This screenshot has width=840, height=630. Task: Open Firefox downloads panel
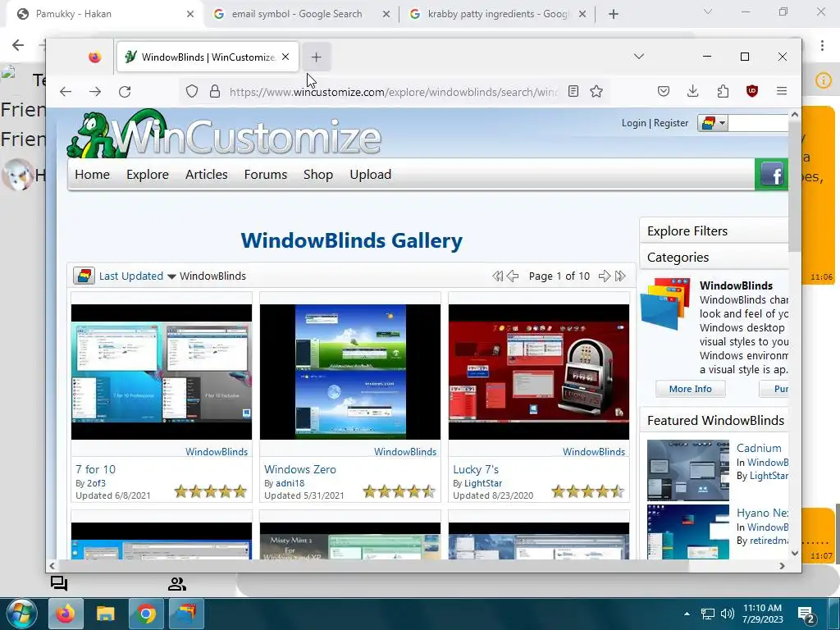(x=692, y=92)
